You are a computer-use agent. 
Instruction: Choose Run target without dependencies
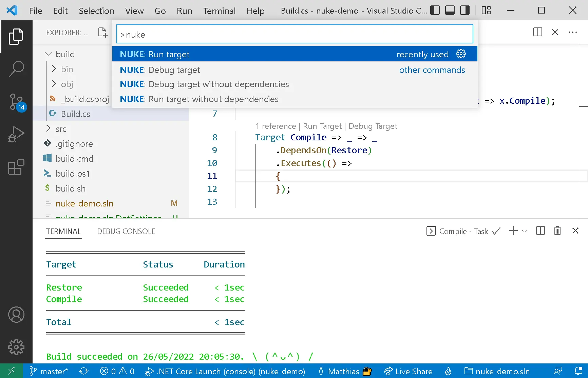click(295, 99)
